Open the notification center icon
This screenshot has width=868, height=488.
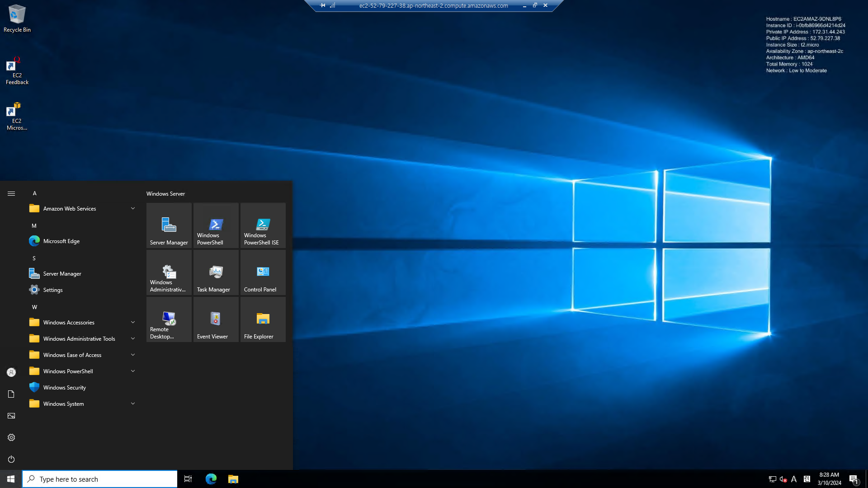(x=854, y=479)
